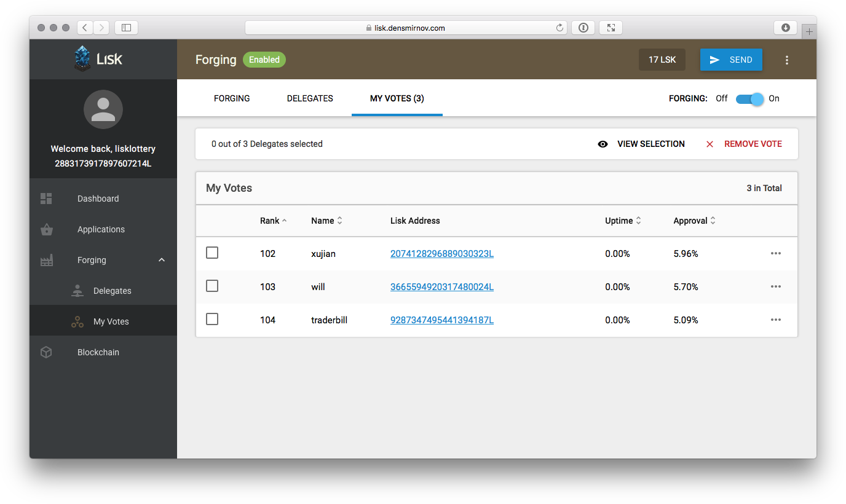Image resolution: width=846 pixels, height=504 pixels.
Task: Click the My Votes circles icon
Action: tap(77, 321)
